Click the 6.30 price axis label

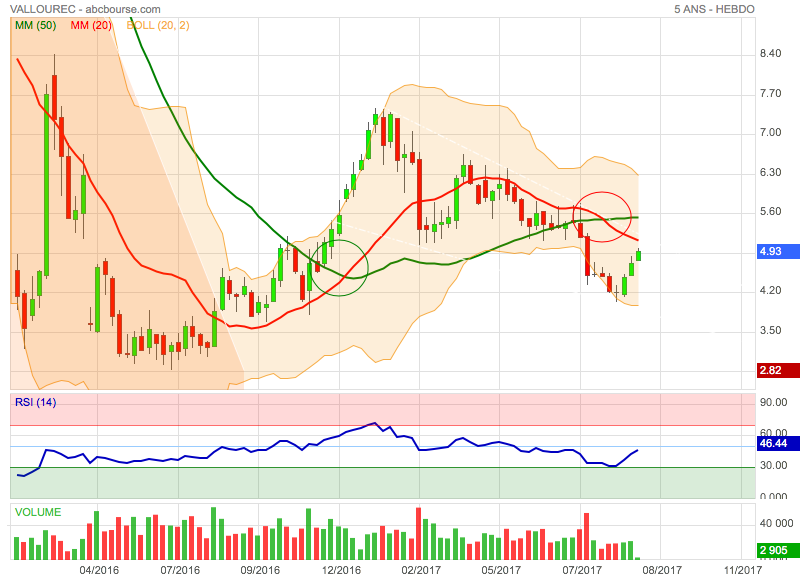770,172
